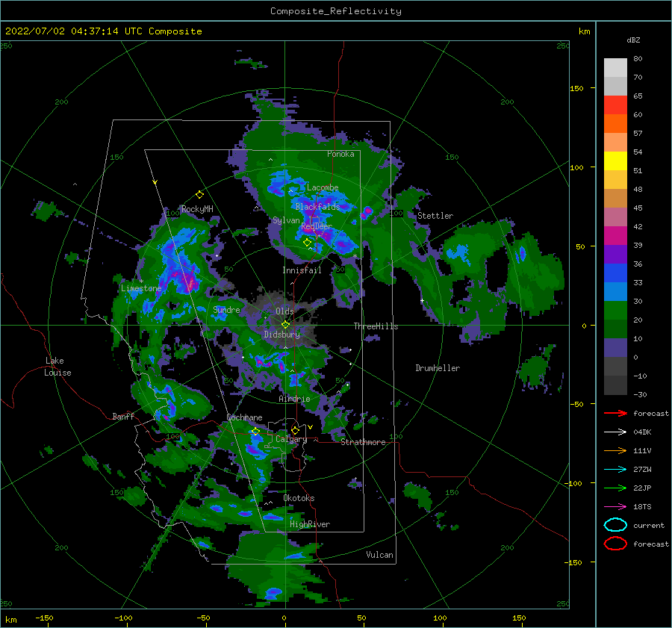Screen dimensions: 672x628
Task: Click the Lacombe city label
Action: (323, 187)
